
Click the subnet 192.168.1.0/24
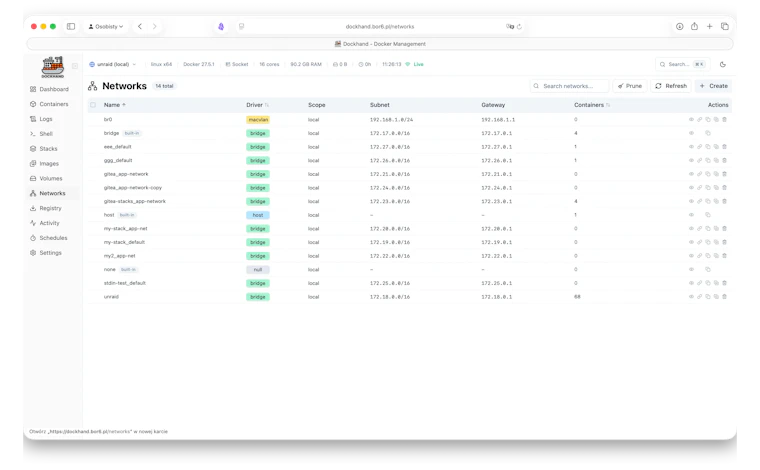point(391,119)
